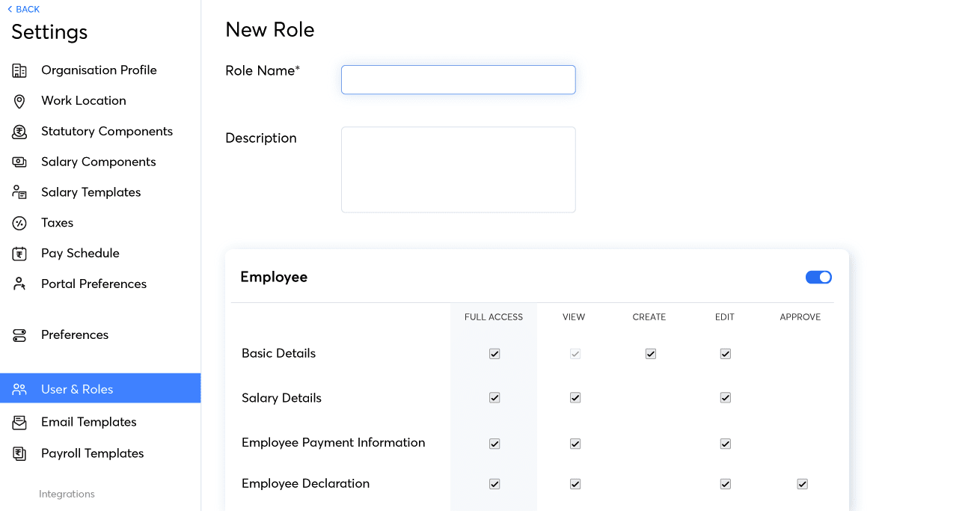The image size is (980, 511).
Task: Click inside the Description text area
Action: click(458, 170)
